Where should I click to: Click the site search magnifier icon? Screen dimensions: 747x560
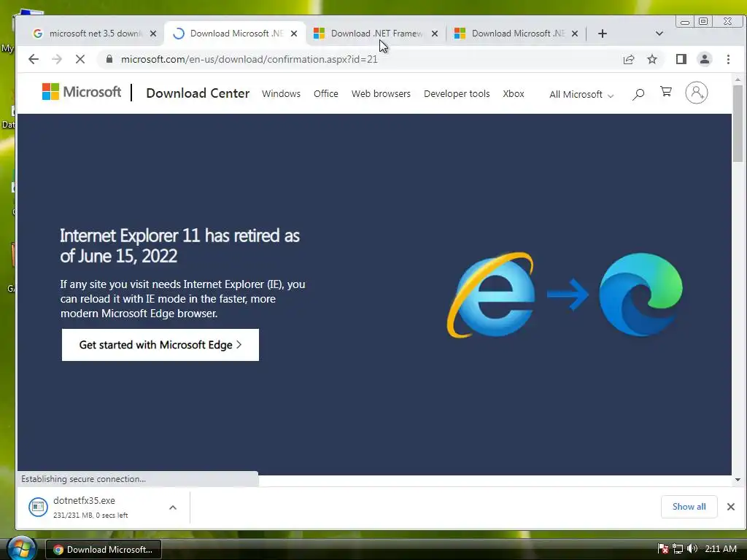coord(638,94)
